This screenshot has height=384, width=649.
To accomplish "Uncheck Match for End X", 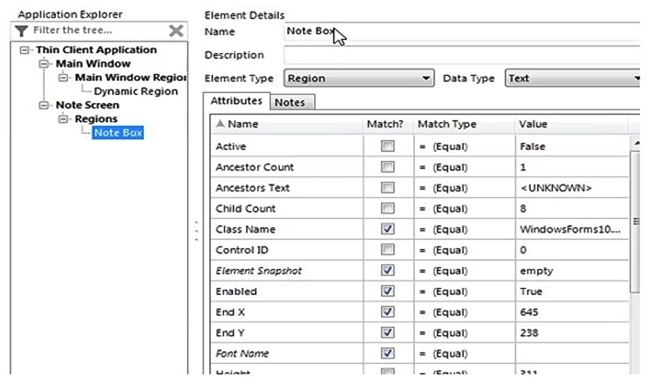I will coord(388,312).
